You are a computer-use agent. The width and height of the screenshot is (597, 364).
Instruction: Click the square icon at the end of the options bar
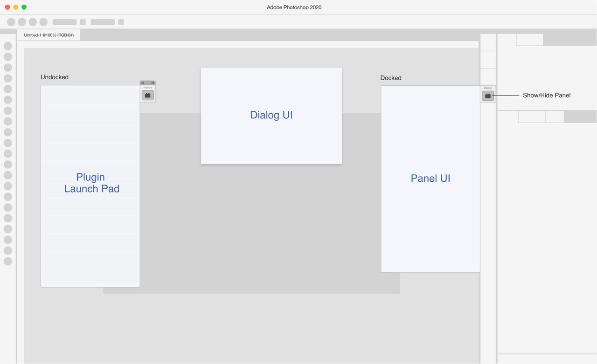click(120, 21)
